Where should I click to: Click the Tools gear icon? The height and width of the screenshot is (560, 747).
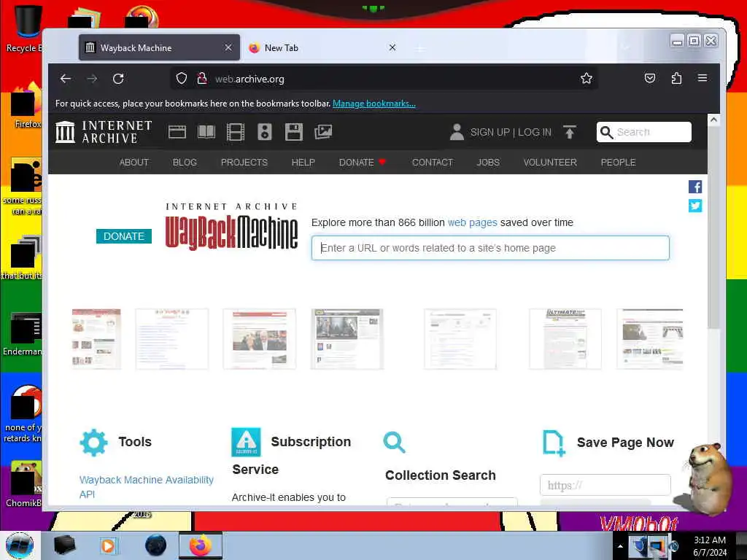(x=93, y=443)
